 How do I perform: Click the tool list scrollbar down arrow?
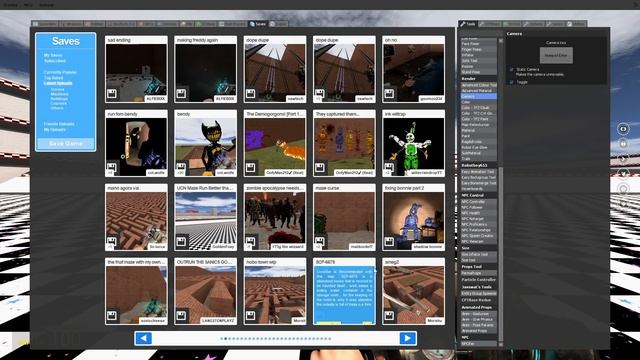click(x=501, y=344)
